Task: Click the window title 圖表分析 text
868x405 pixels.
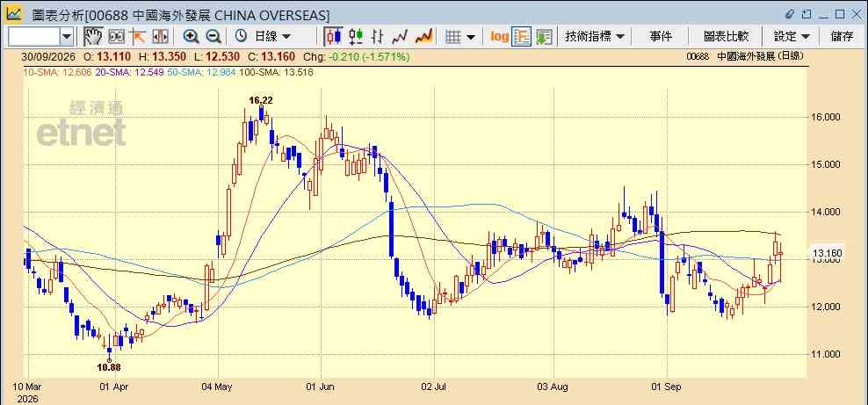Action: (56, 14)
